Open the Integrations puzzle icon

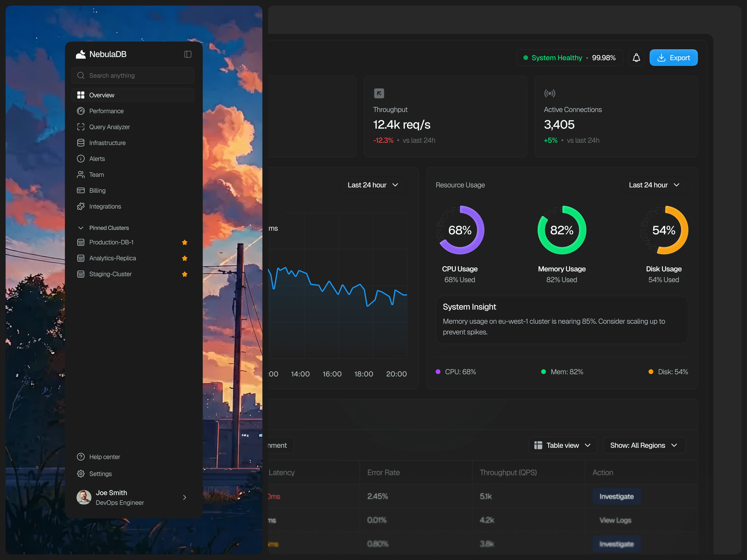[81, 206]
